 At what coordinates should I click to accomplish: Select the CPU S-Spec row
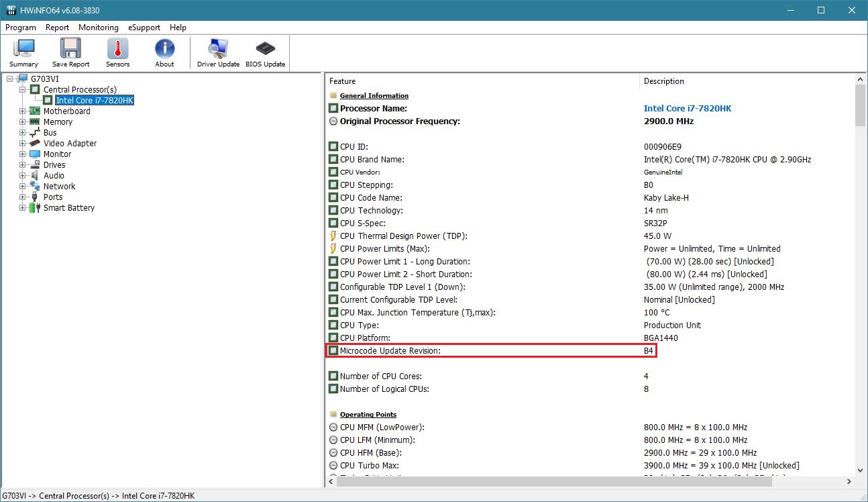[590, 223]
